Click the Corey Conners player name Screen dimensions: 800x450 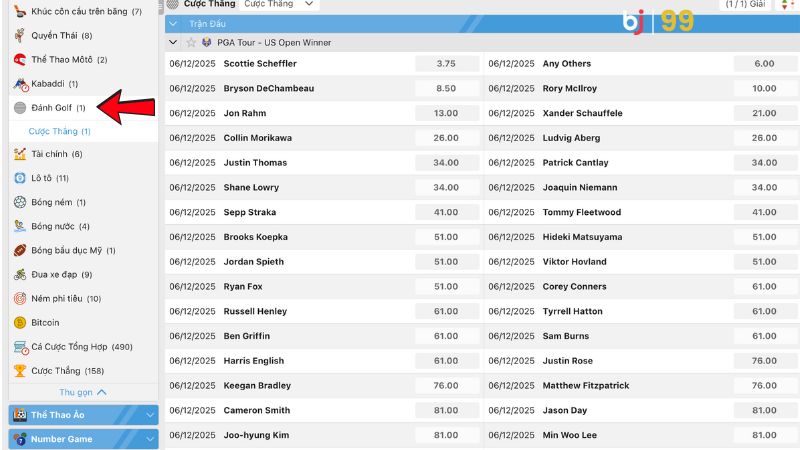pyautogui.click(x=574, y=287)
